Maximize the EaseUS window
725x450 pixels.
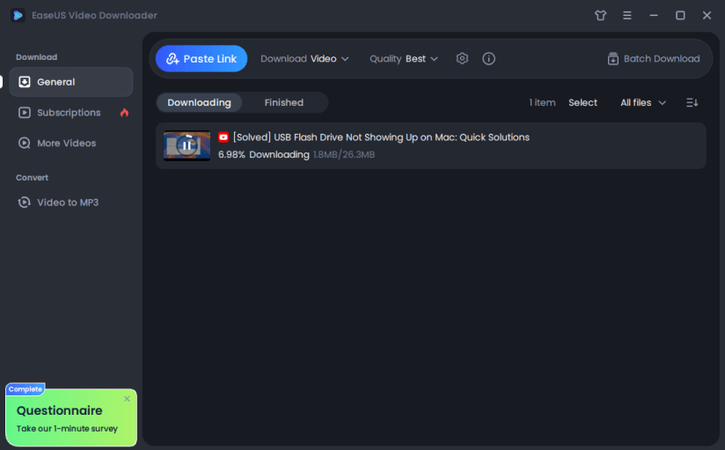(x=680, y=15)
